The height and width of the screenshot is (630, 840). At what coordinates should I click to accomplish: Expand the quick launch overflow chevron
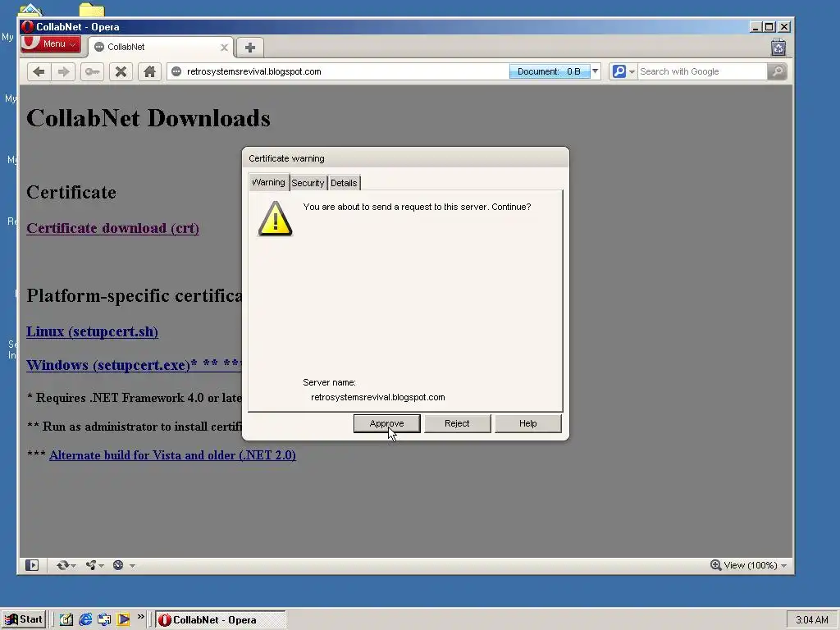coord(141,617)
